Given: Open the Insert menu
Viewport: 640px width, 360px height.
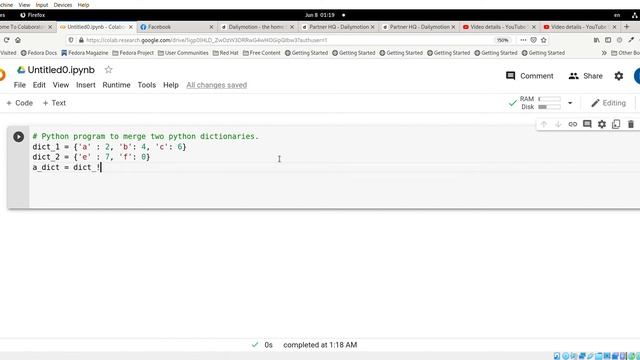Looking at the screenshot, I should pos(86,85).
